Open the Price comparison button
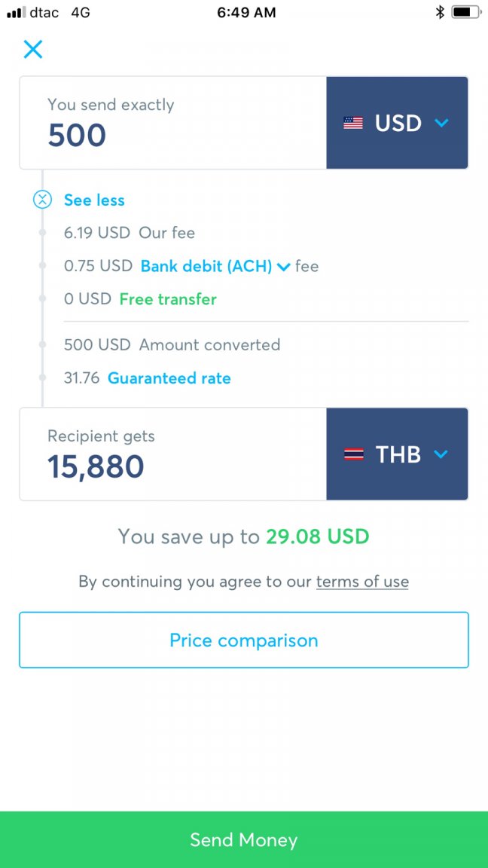488x868 pixels. [244, 640]
